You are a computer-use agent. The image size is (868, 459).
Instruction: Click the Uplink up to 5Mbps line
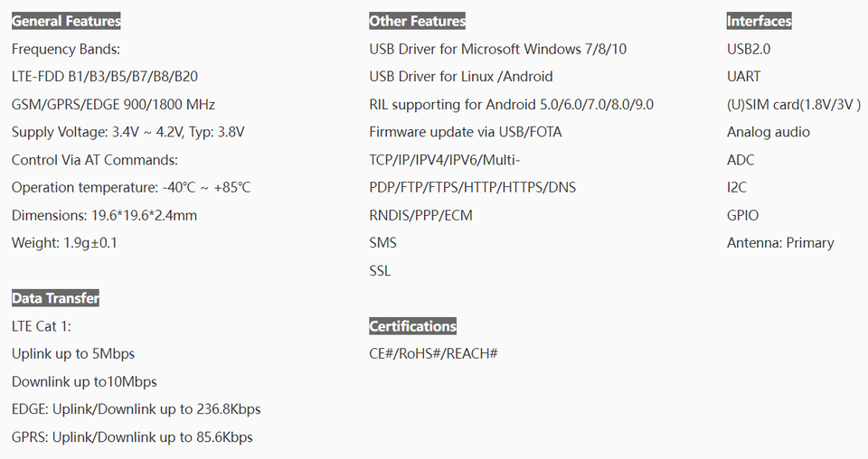coord(73,353)
